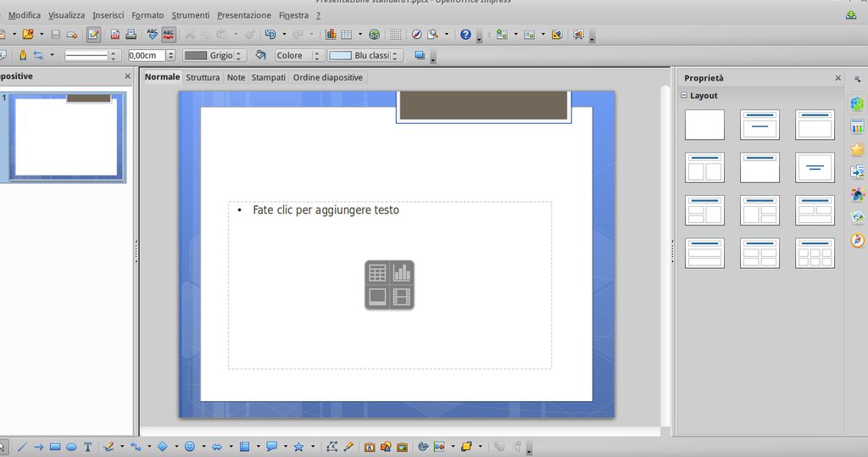Open the Undo history dropdown arrow
This screenshot has height=457, width=868.
point(285,35)
